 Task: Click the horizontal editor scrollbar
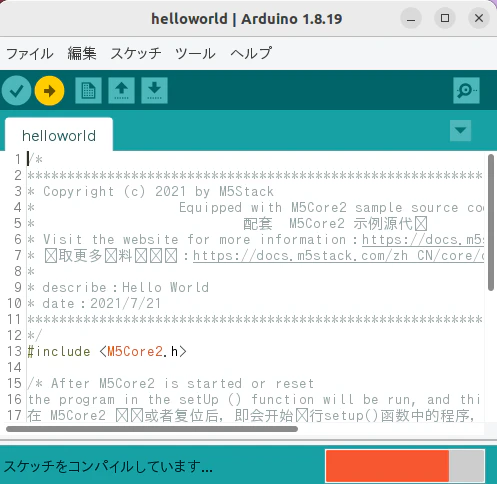click(152, 429)
